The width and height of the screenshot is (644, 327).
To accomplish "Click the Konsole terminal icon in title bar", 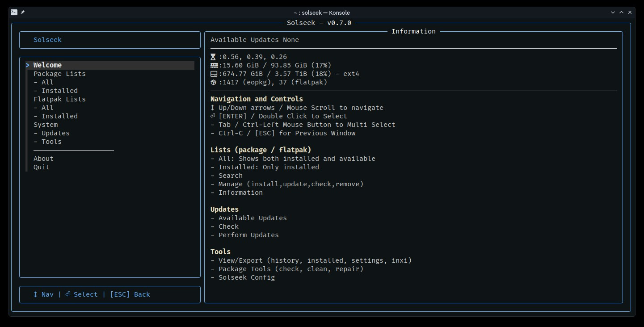I will [x=14, y=13].
